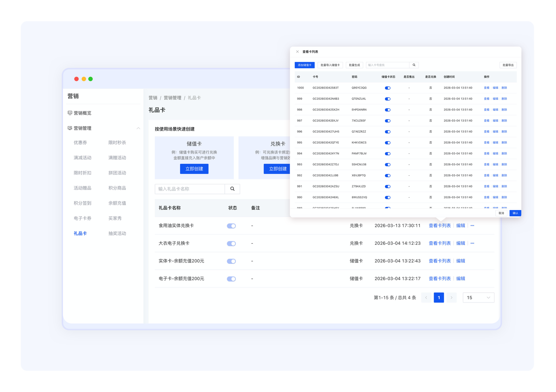This screenshot has width=556, height=392.
Task: Click the search icon in card list dialog
Action: tap(414, 65)
